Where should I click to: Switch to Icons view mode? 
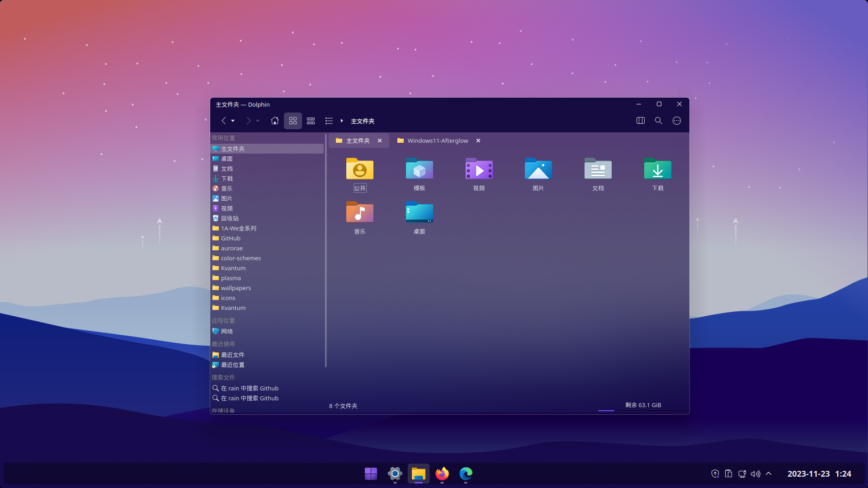click(x=293, y=121)
